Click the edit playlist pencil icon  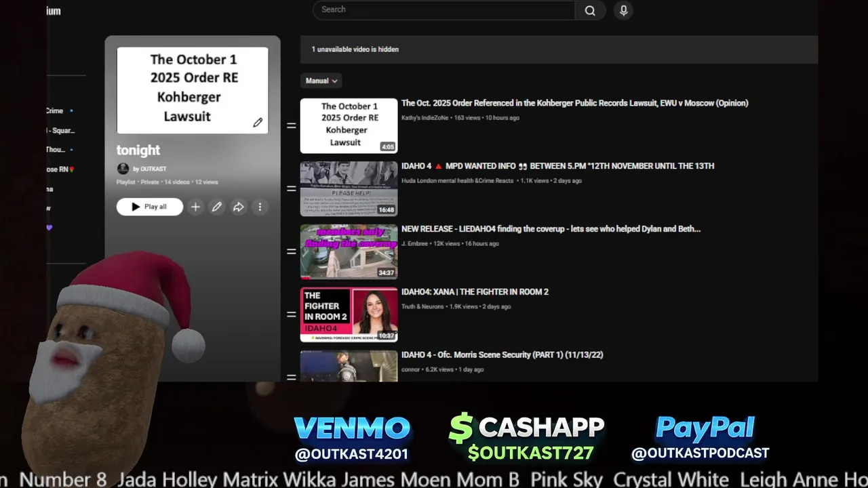click(x=217, y=207)
